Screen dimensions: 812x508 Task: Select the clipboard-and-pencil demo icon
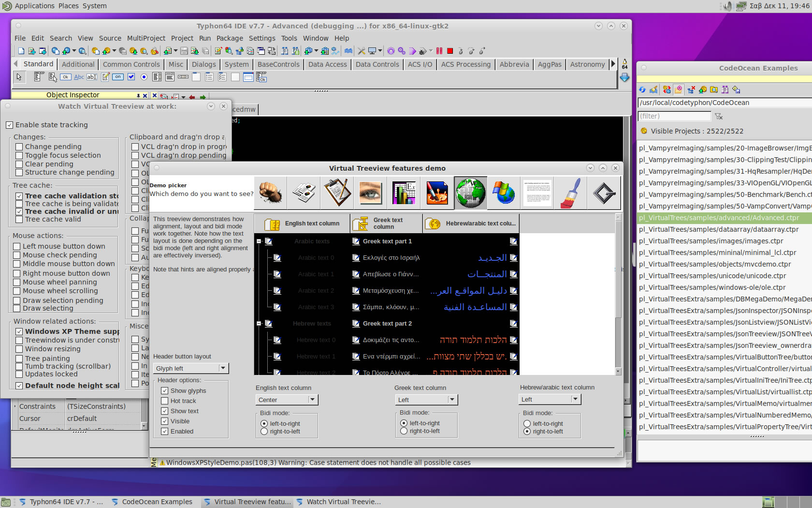click(x=337, y=193)
